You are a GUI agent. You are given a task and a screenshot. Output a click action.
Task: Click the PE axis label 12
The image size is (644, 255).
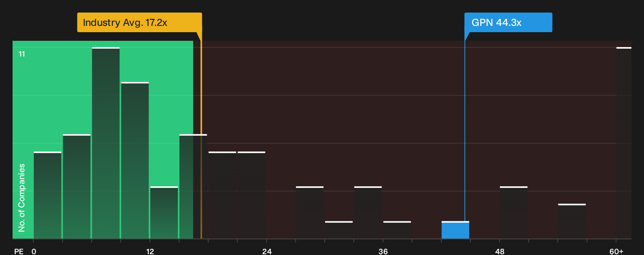coord(150,251)
